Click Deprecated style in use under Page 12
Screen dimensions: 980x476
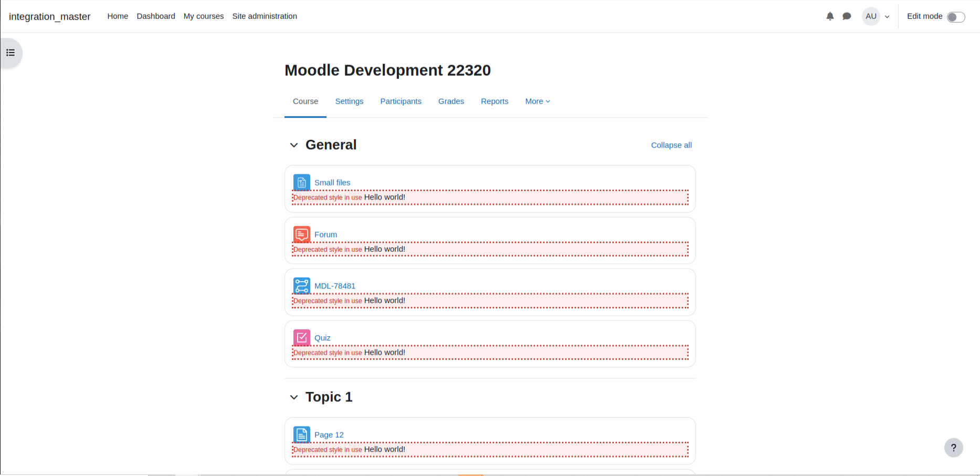tap(328, 450)
